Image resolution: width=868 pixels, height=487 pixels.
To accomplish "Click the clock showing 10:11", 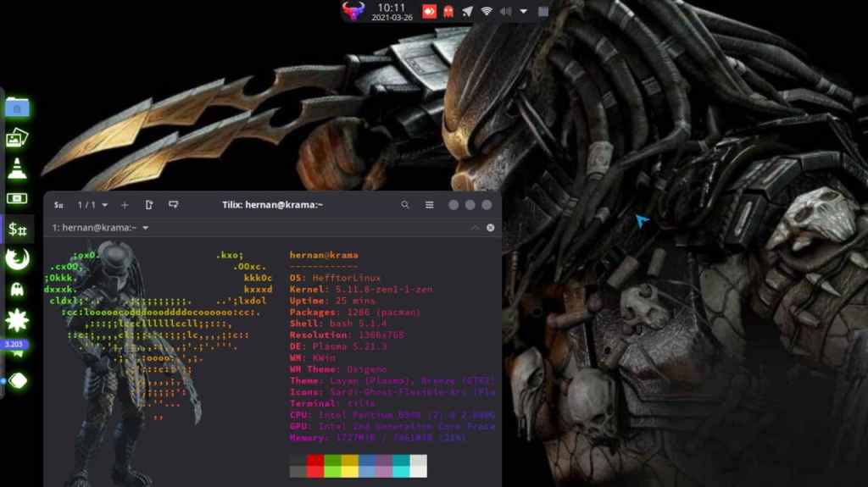I will point(391,12).
